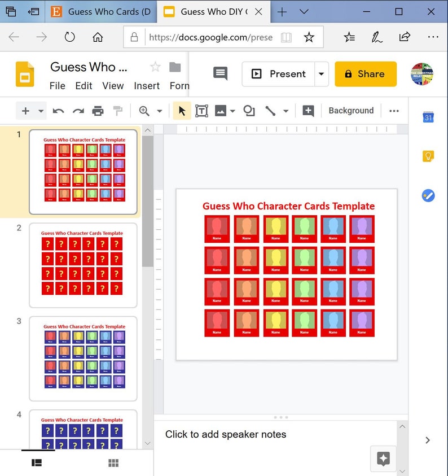The height and width of the screenshot is (476, 448).
Task: Click the browser Refresh button
Action: coord(70,37)
